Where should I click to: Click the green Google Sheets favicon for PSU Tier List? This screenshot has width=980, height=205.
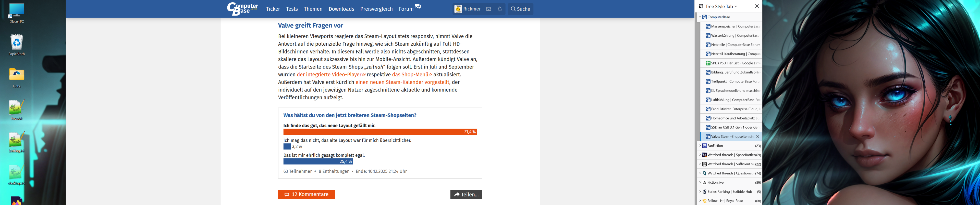[708, 63]
